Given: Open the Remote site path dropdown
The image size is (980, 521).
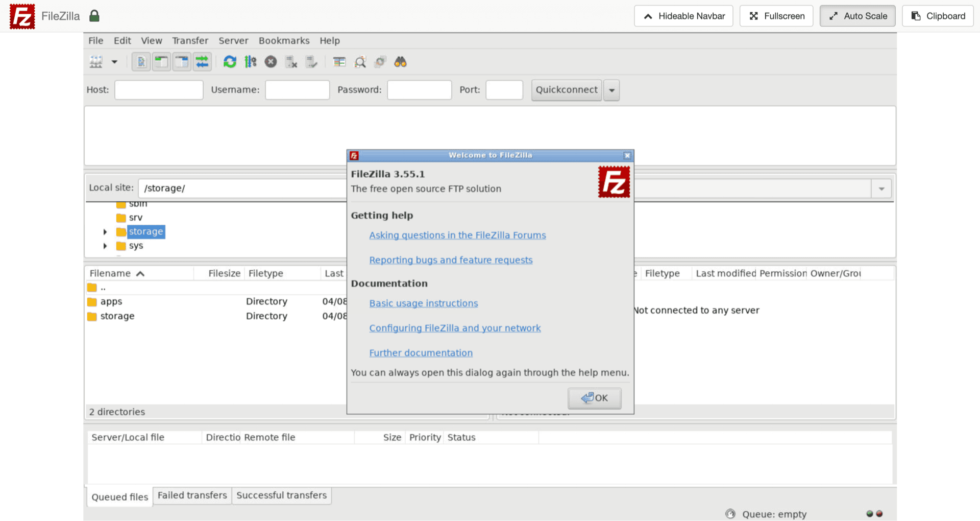Looking at the screenshot, I should (x=881, y=188).
